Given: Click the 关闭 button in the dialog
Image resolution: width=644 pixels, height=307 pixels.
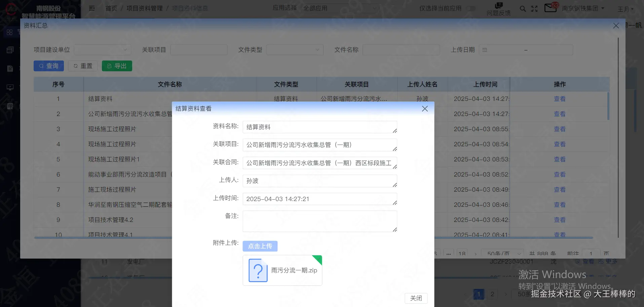Looking at the screenshot, I should pyautogui.click(x=416, y=298).
